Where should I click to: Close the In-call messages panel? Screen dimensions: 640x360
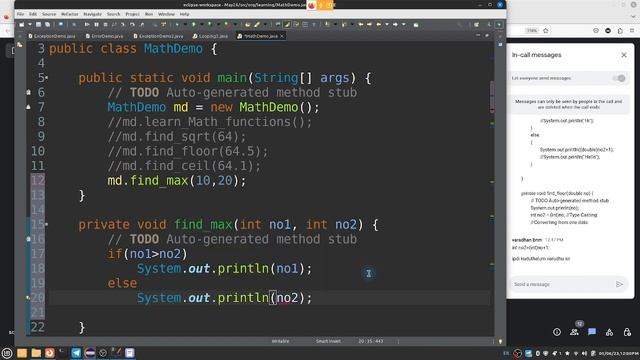pos(624,55)
